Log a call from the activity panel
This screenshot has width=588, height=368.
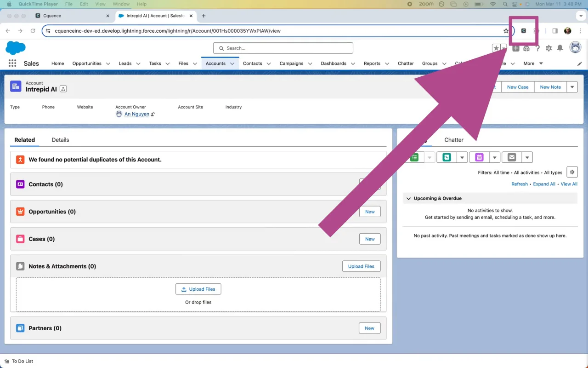(x=447, y=157)
